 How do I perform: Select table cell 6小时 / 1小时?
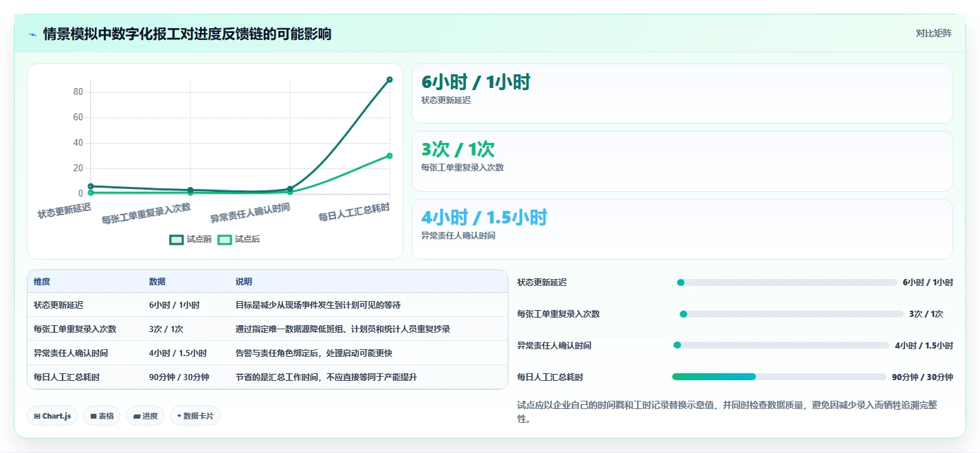[174, 305]
